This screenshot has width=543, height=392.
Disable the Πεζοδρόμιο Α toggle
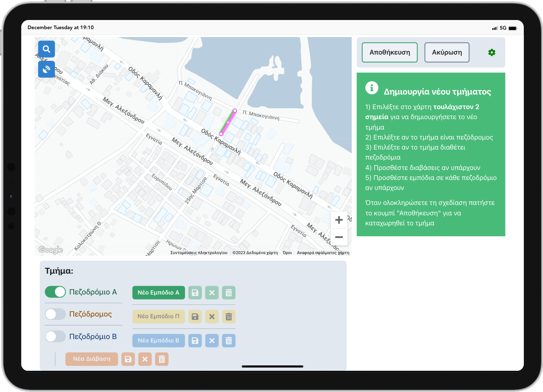(55, 292)
